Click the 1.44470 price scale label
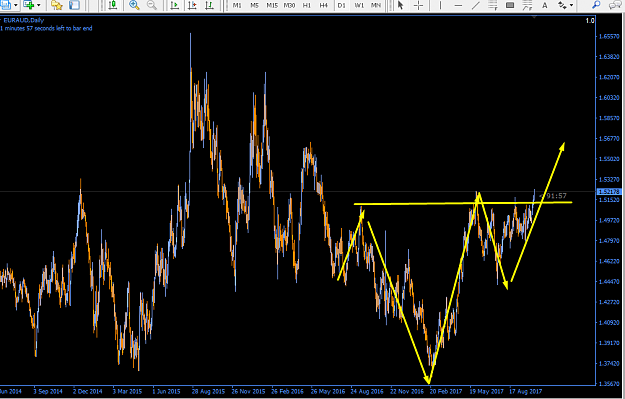This screenshot has width=625, height=399. tap(609, 282)
